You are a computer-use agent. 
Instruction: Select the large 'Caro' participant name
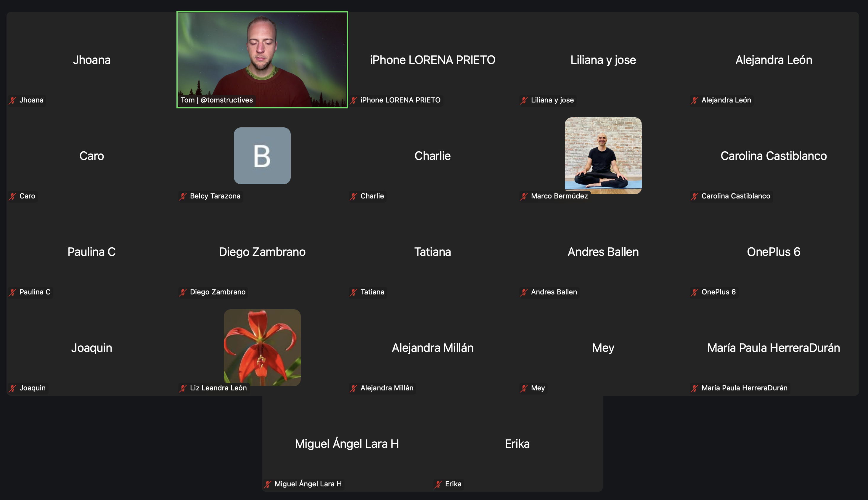(92, 156)
